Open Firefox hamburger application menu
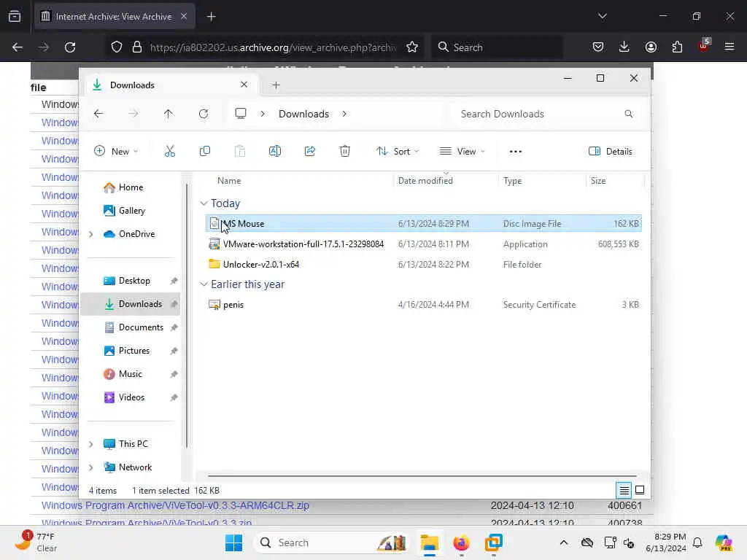 [729, 47]
